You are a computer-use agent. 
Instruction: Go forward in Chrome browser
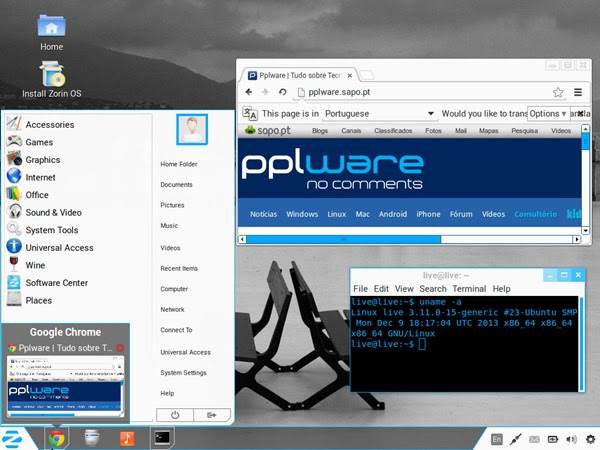pyautogui.click(x=265, y=92)
